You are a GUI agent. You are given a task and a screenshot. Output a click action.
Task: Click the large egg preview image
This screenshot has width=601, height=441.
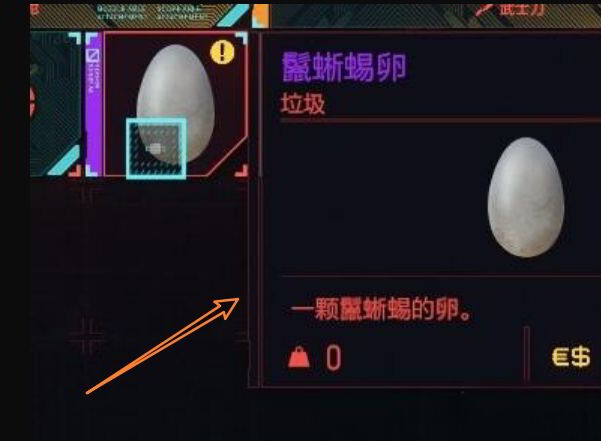click(525, 197)
